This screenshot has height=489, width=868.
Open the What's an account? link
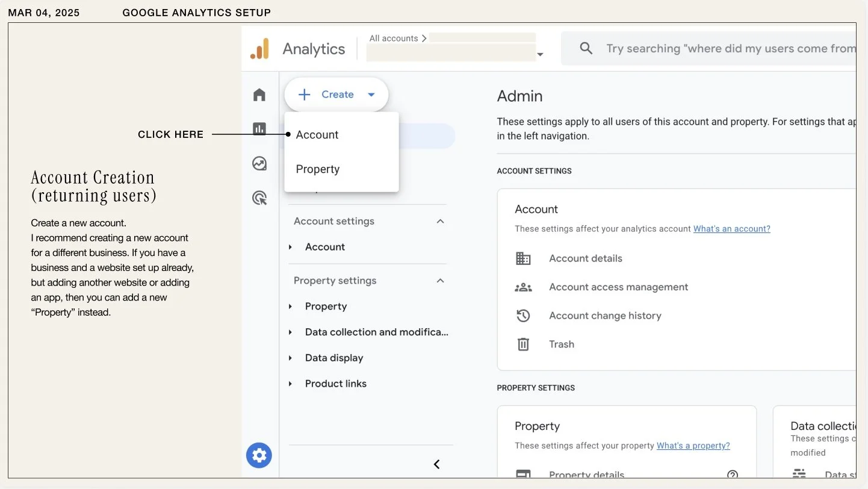pyautogui.click(x=732, y=229)
